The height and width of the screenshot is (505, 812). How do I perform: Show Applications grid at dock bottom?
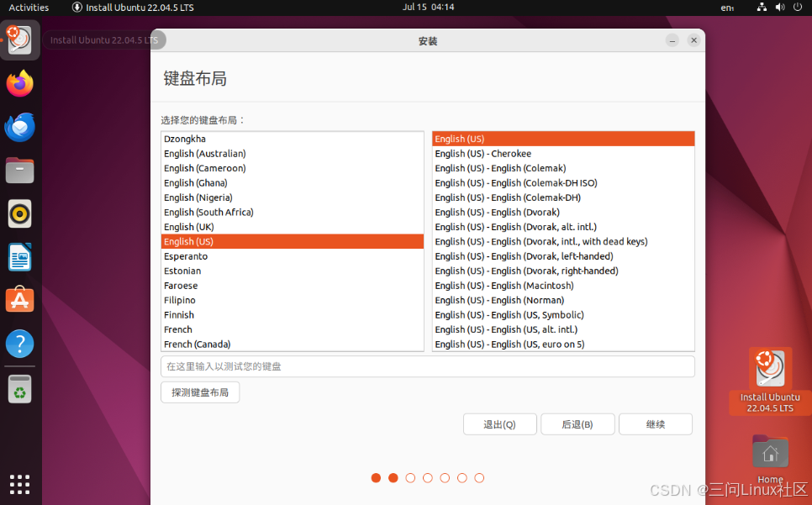click(19, 484)
